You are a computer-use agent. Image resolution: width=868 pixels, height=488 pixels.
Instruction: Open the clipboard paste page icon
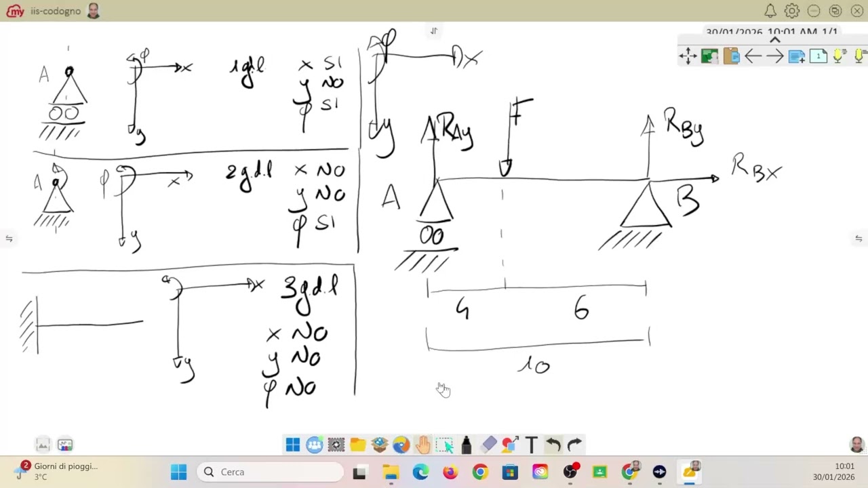click(731, 56)
